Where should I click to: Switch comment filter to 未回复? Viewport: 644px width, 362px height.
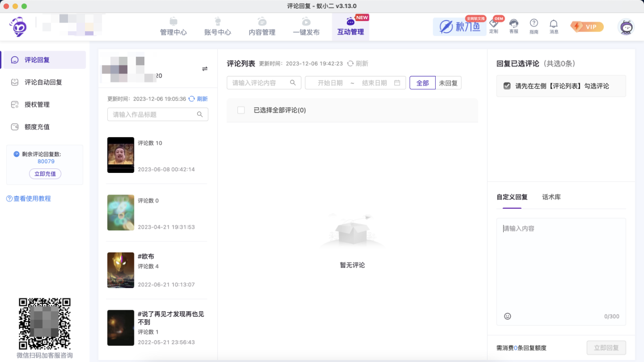click(448, 82)
